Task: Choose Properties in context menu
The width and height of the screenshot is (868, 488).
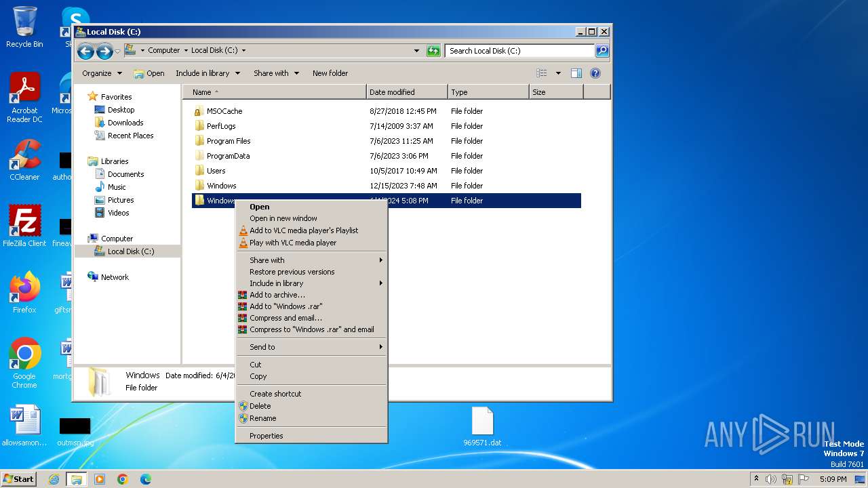Action: (311, 436)
